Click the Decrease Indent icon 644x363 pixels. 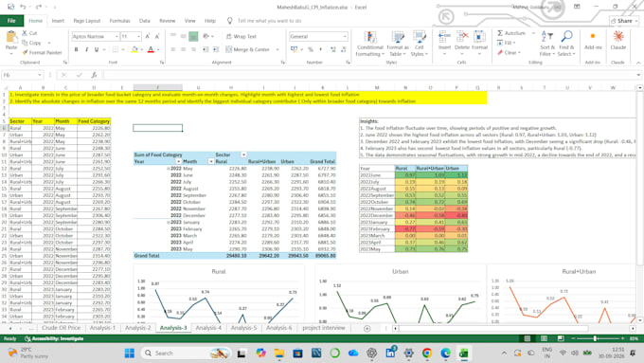(x=206, y=49)
